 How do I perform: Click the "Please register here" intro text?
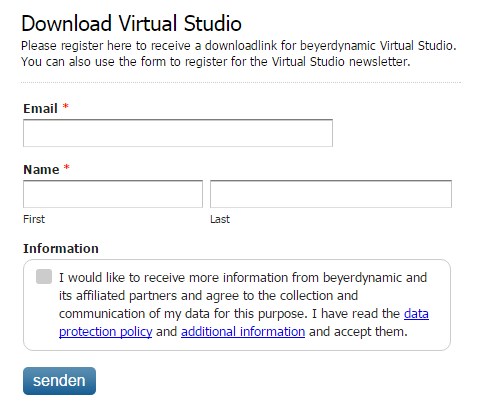click(239, 54)
